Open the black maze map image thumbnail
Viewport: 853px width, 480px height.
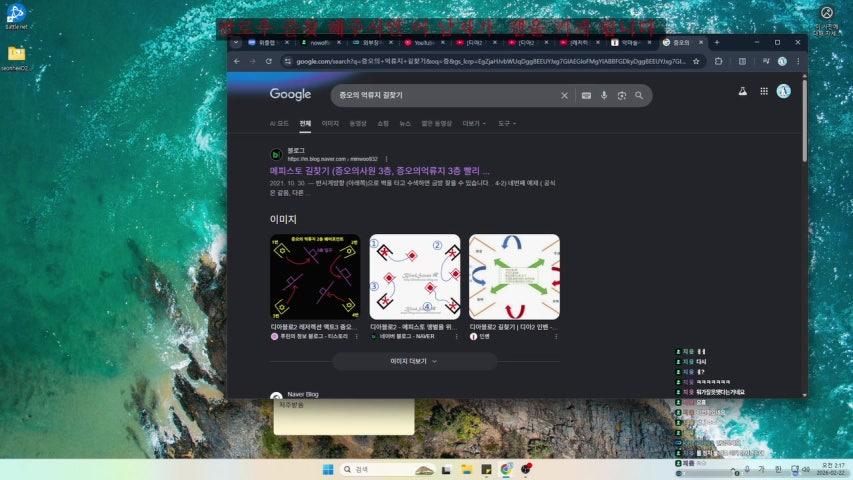pyautogui.click(x=315, y=277)
